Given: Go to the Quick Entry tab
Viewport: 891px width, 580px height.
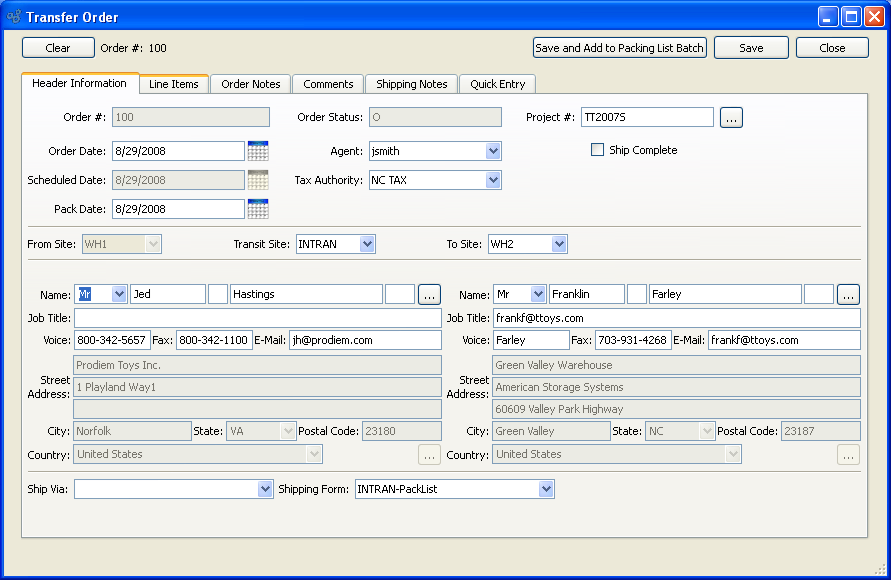Looking at the screenshot, I should (x=497, y=84).
